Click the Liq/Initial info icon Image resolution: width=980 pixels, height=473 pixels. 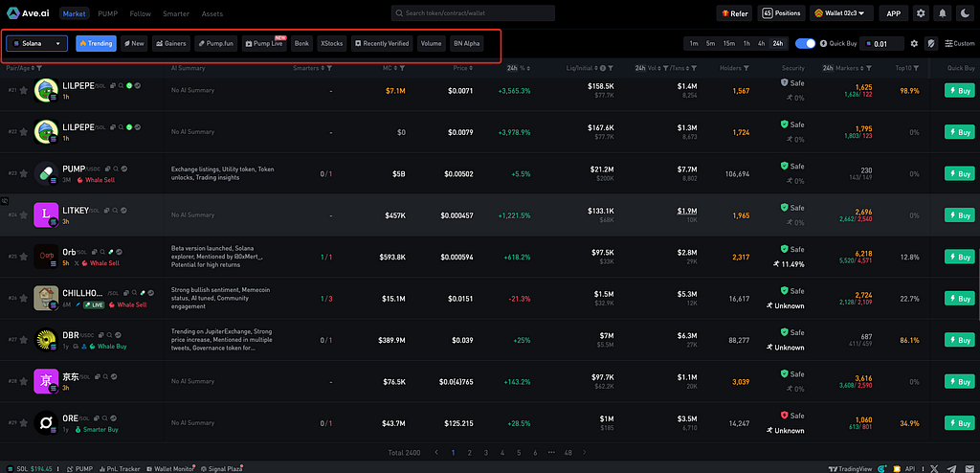(x=603, y=68)
